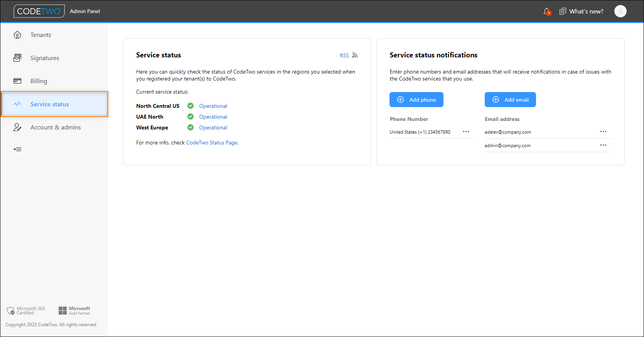The image size is (644, 337).
Task: Click UAE North Operational link
Action: (x=213, y=117)
